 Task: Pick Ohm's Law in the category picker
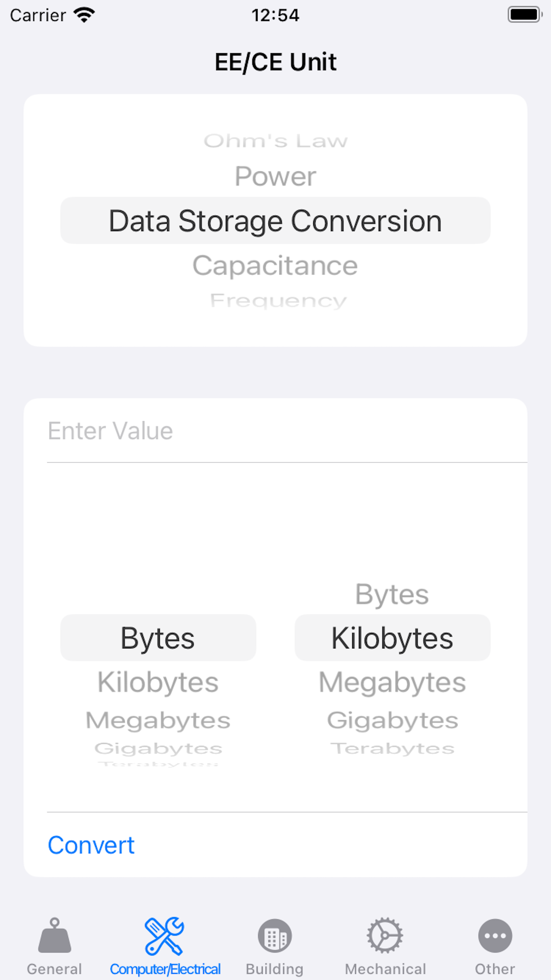point(275,141)
